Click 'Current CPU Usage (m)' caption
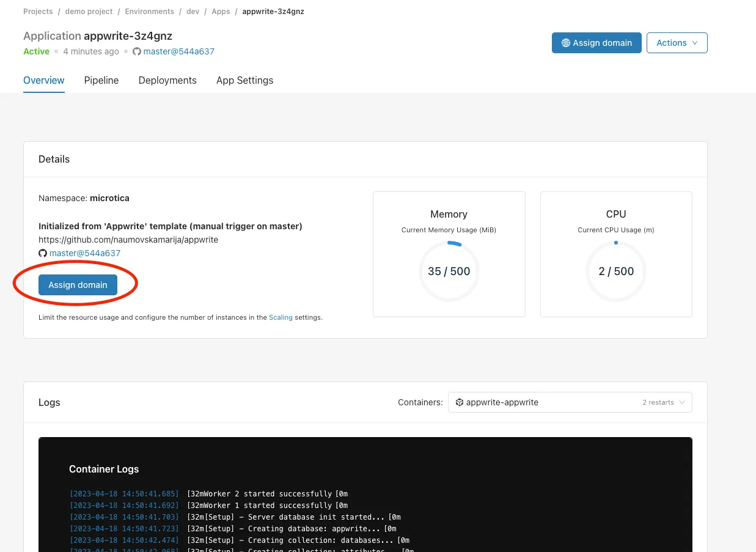Screen dimensions: 756x552 pyautogui.click(x=616, y=230)
